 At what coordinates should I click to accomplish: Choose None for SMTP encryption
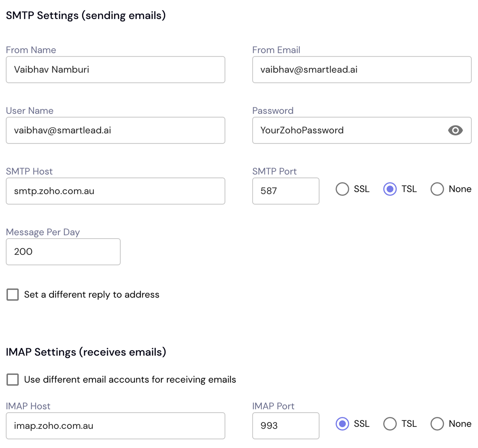(437, 189)
